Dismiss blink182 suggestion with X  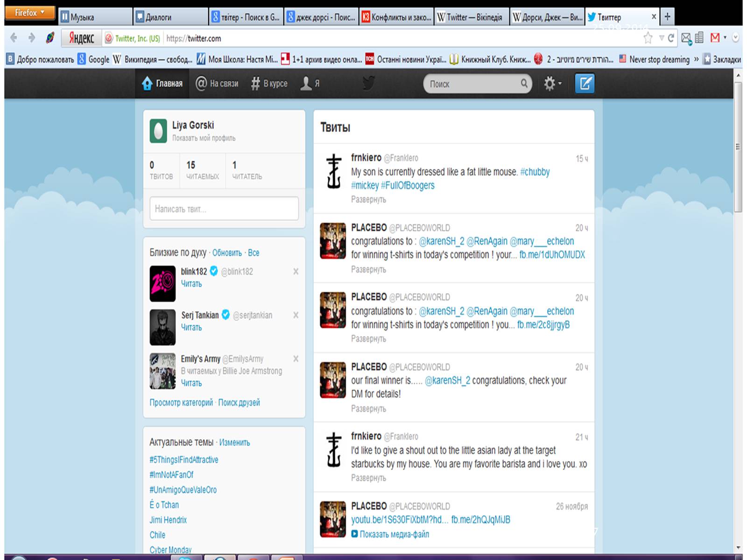pos(296,272)
